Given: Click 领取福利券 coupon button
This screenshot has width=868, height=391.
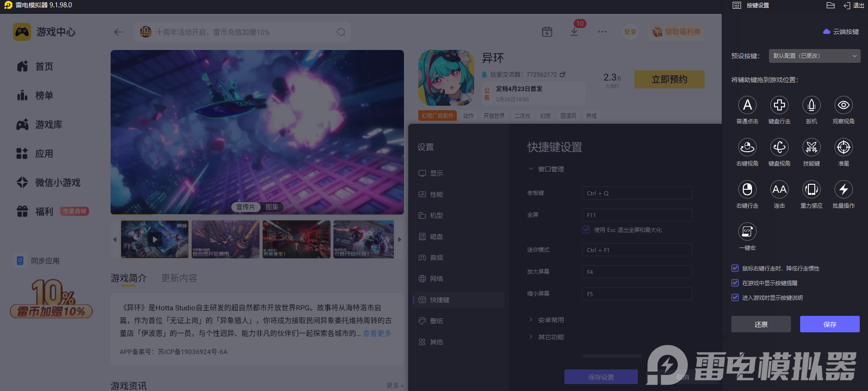Looking at the screenshot, I should [x=676, y=32].
